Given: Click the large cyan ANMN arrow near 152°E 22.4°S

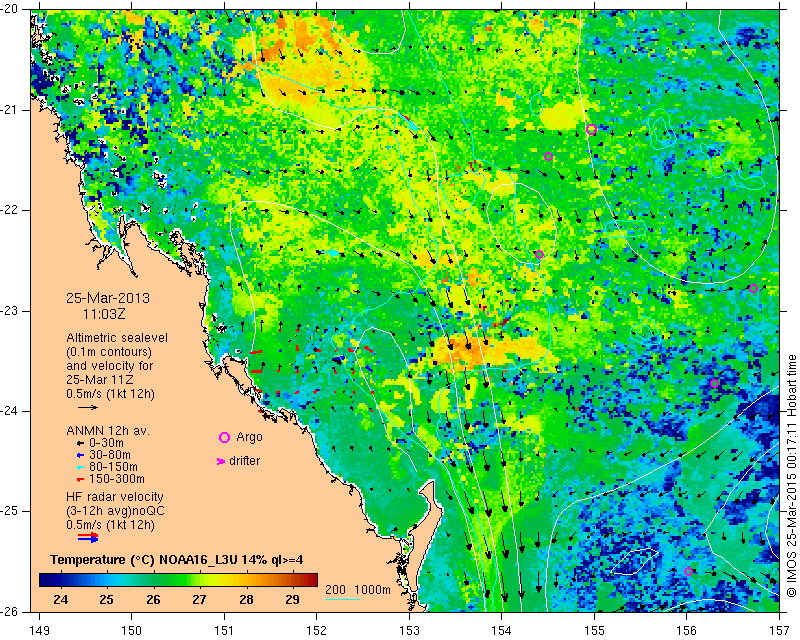Looking at the screenshot, I should [329, 253].
